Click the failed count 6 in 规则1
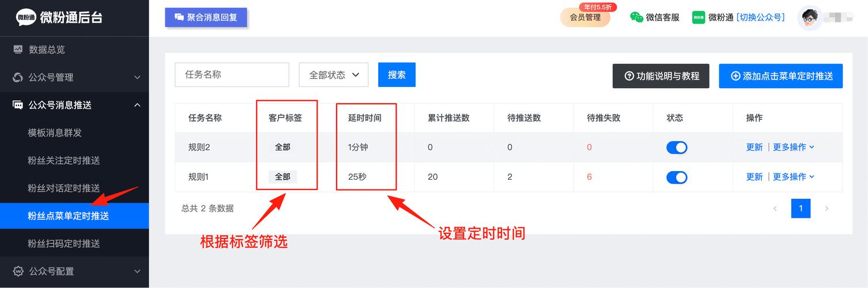 coord(589,177)
